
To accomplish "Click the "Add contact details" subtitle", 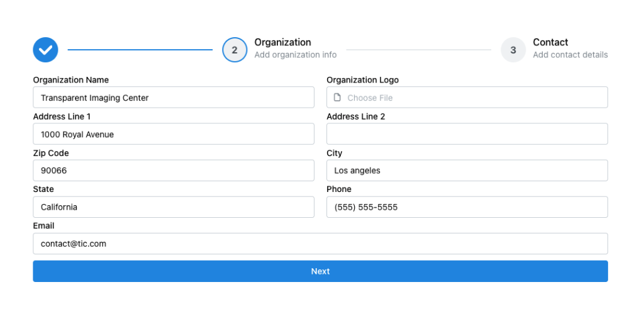I will coord(570,55).
